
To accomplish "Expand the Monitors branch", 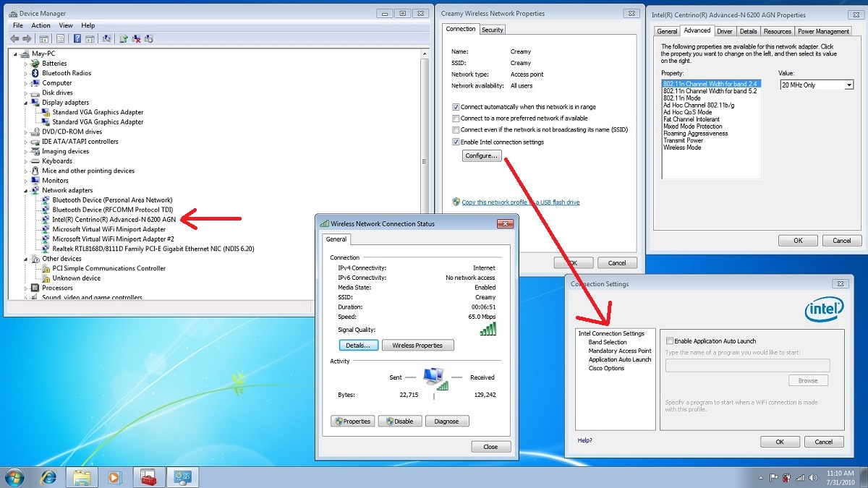I will [x=27, y=181].
